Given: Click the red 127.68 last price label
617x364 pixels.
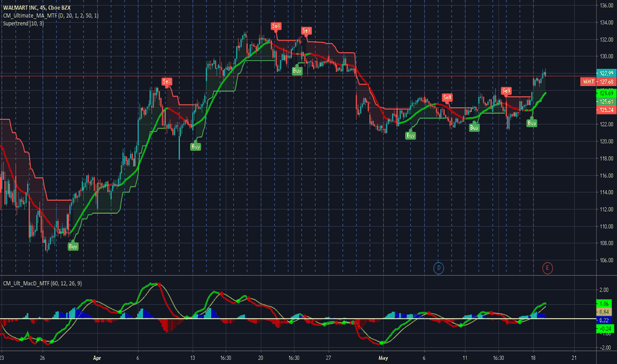Looking at the screenshot, I should click(x=606, y=81).
